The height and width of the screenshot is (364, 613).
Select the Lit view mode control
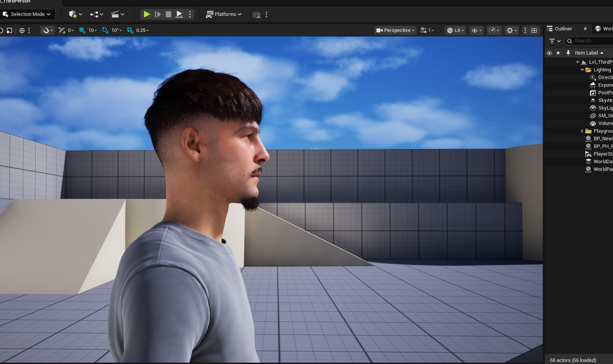tap(455, 30)
